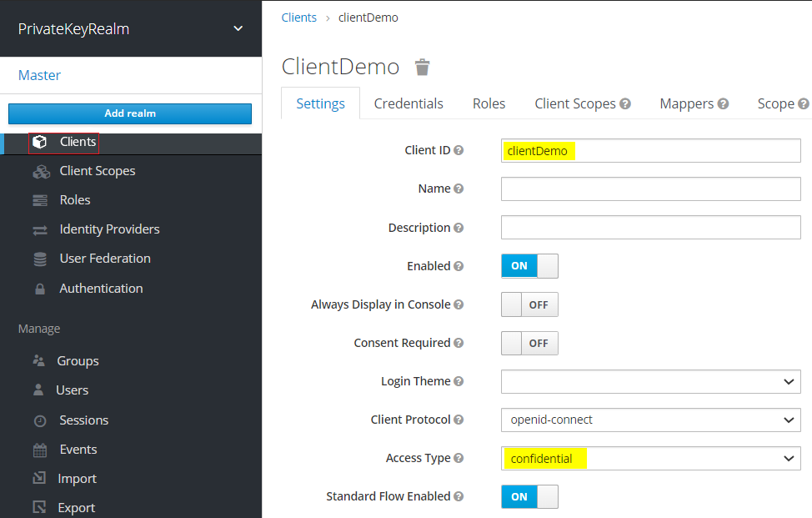Click the Roles list icon in sidebar
This screenshot has width=812, height=518.
click(x=40, y=200)
